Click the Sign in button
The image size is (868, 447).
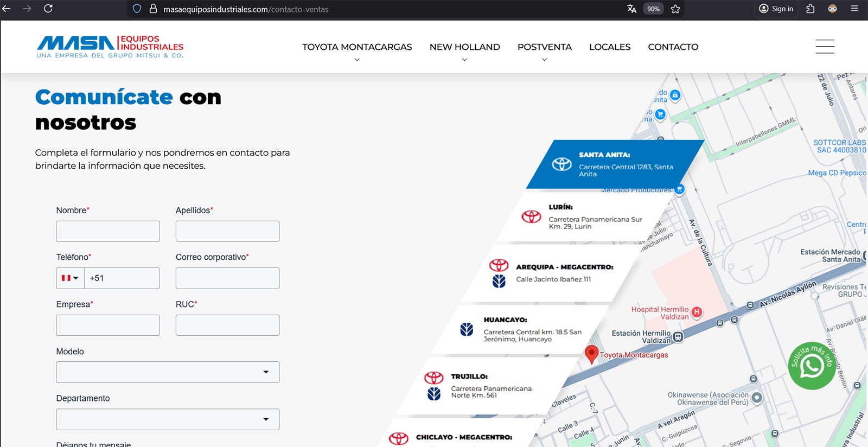tap(776, 9)
